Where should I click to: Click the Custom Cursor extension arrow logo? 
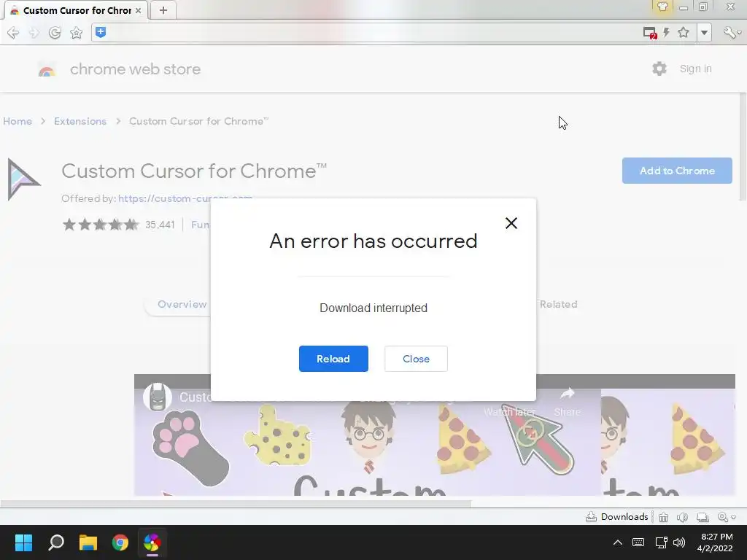[x=24, y=179]
